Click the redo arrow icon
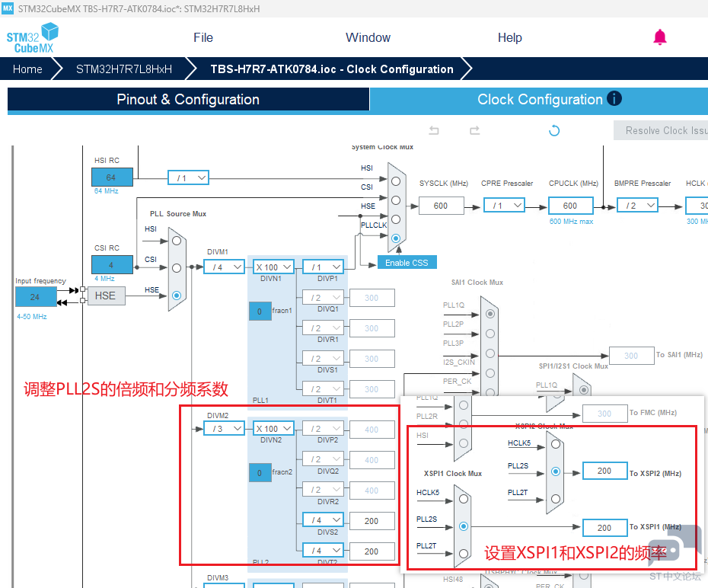Viewport: 708px width, 588px height. (474, 130)
